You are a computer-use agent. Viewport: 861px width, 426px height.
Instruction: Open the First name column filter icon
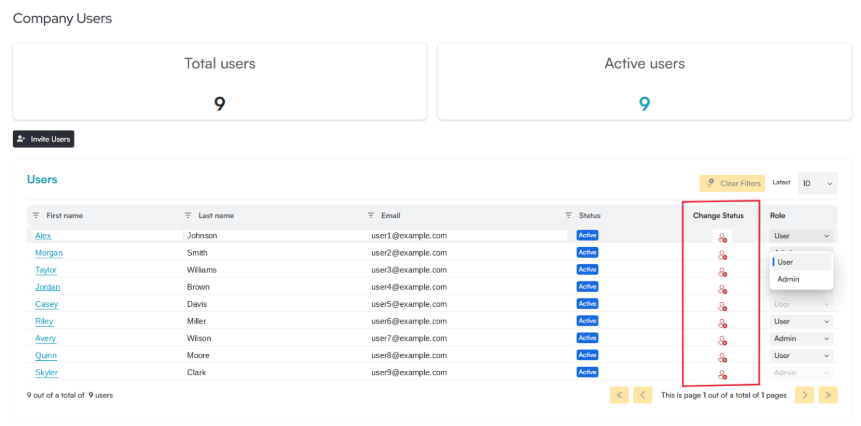[x=36, y=215]
